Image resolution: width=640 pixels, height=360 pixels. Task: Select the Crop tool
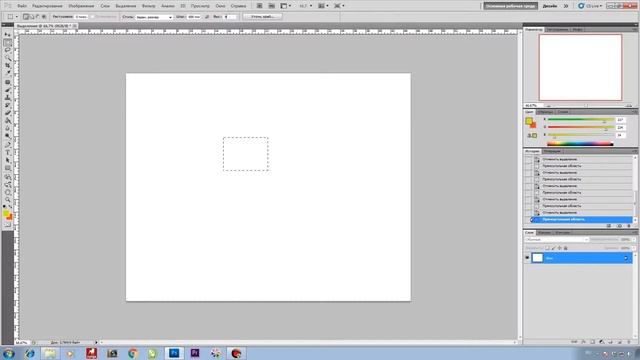coord(8,65)
